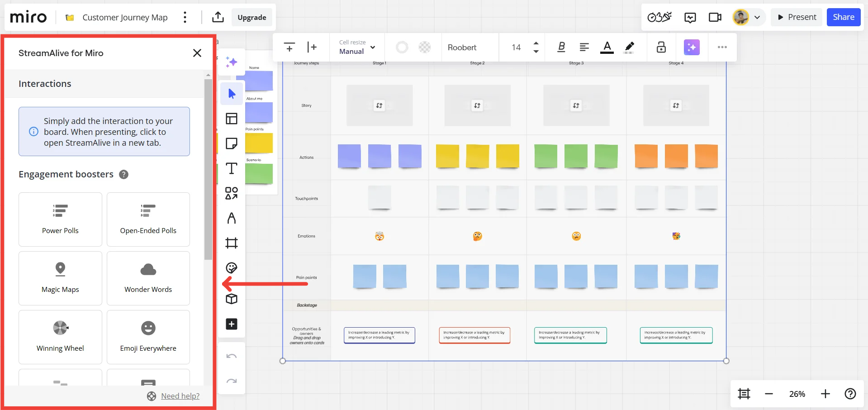Select the "Touchpoints" row label

click(306, 199)
